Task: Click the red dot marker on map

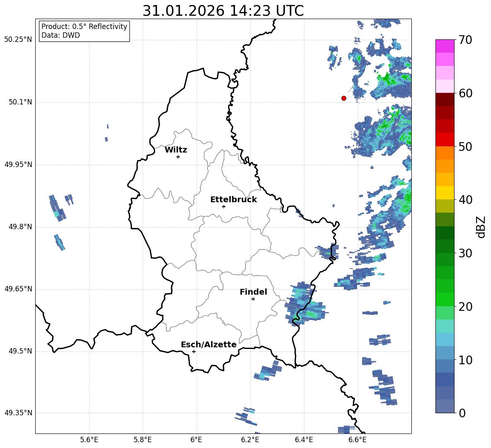Action: (x=344, y=98)
